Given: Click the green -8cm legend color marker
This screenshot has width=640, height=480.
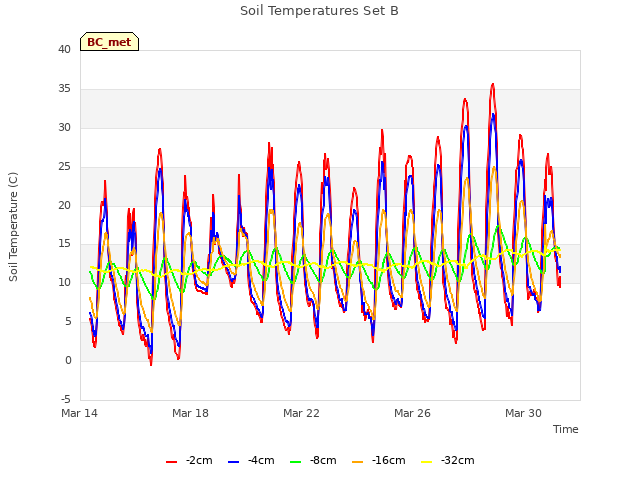Looking at the screenshot, I should coord(296,462).
